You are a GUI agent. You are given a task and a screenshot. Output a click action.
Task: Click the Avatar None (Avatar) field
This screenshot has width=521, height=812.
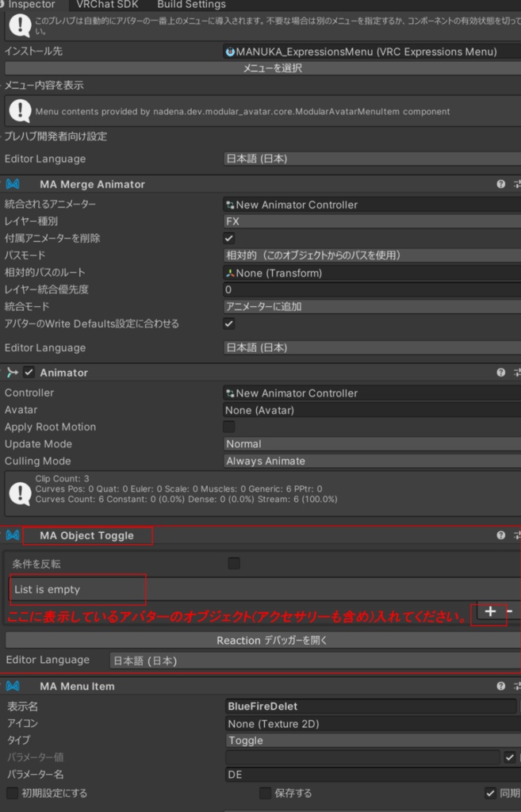pyautogui.click(x=372, y=410)
